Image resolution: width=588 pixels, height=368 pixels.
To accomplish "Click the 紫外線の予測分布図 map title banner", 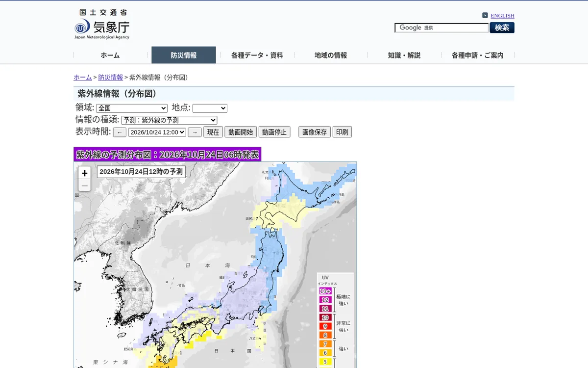I will pos(168,155).
